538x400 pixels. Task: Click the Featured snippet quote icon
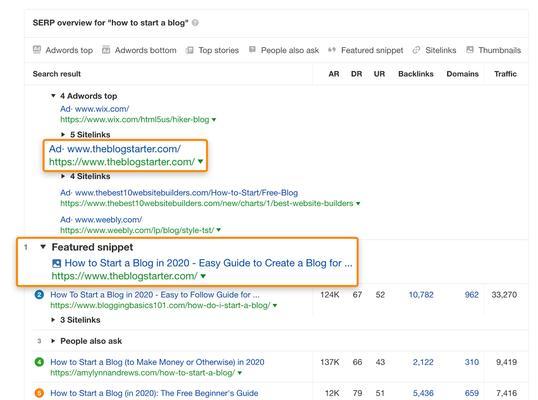coord(332,50)
